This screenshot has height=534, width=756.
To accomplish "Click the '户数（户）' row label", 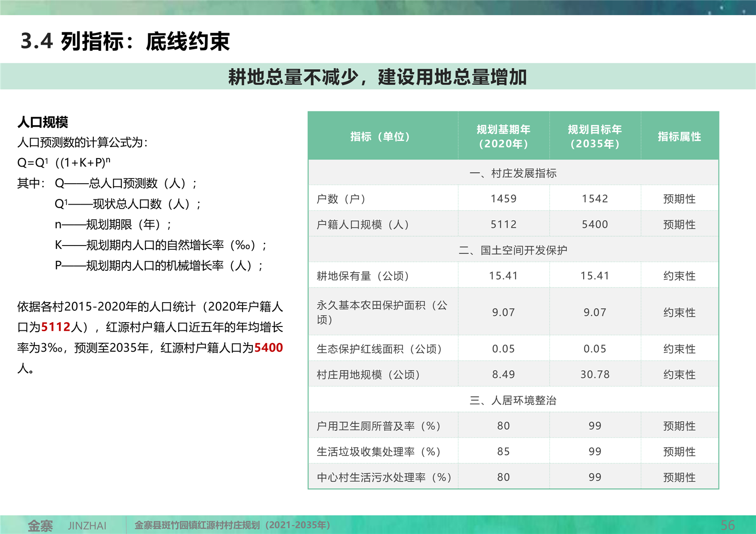I will pos(341,199).
